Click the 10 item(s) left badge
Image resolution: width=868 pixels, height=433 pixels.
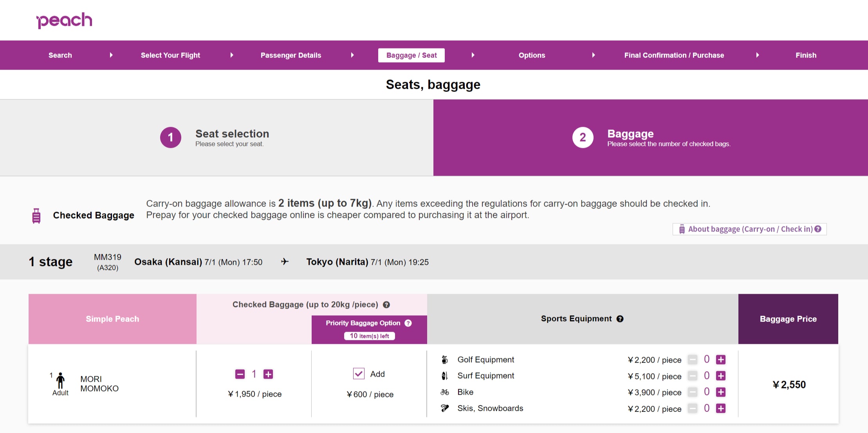point(370,336)
